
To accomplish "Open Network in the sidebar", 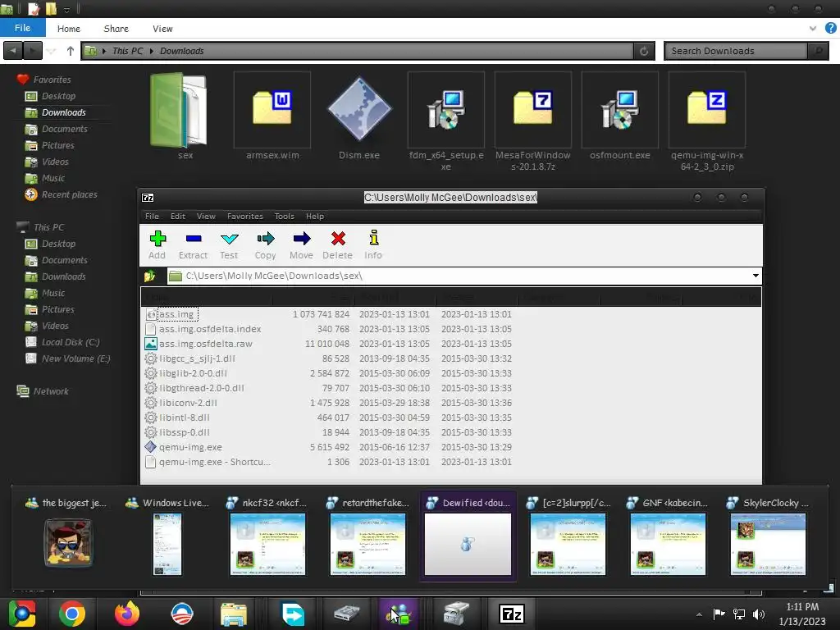I will [x=43, y=391].
